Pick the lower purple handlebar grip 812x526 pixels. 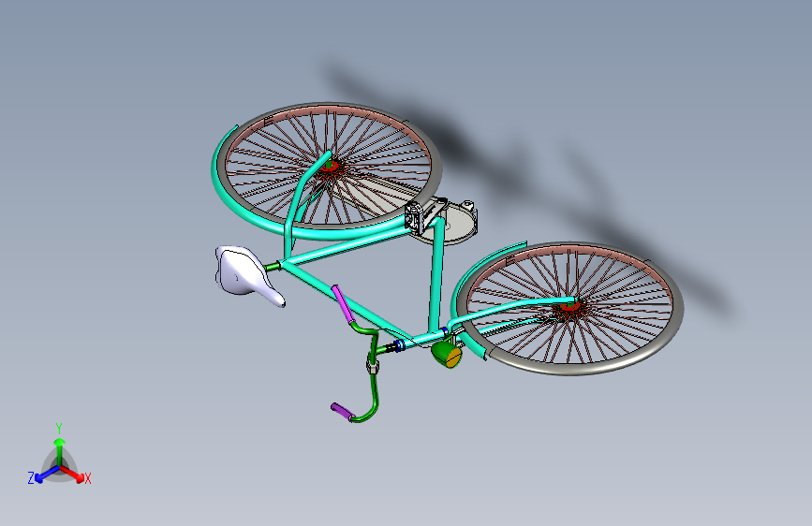click(342, 412)
